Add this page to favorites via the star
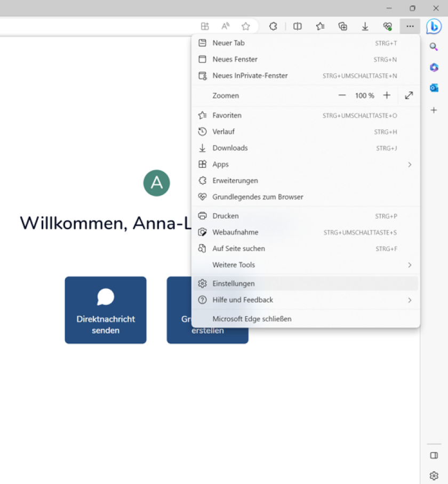The image size is (448, 484). click(245, 26)
